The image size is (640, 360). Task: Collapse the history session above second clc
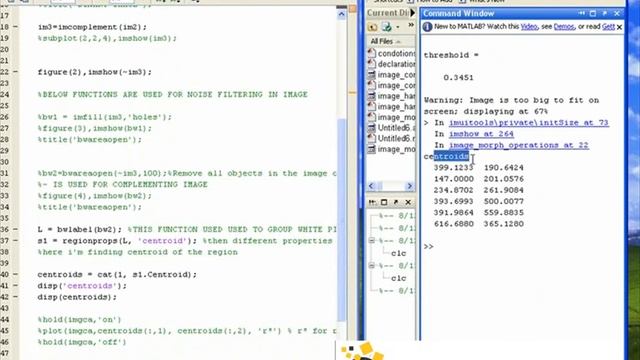point(372,266)
